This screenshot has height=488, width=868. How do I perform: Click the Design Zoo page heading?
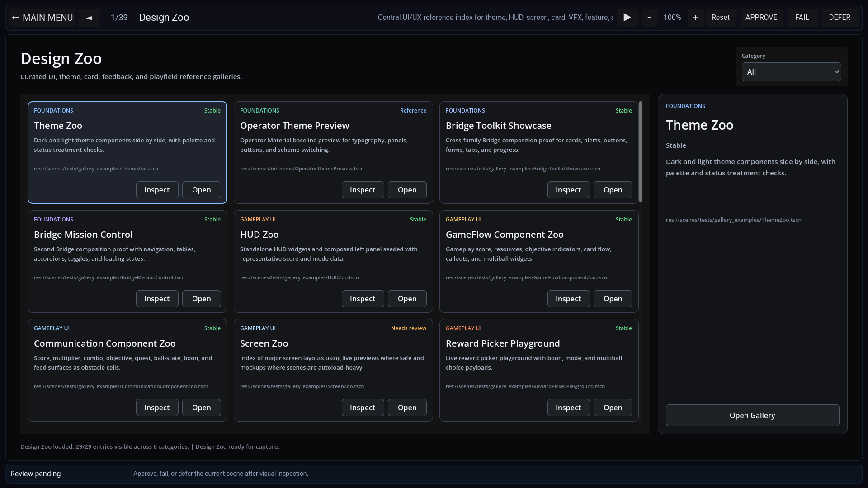[x=61, y=59]
